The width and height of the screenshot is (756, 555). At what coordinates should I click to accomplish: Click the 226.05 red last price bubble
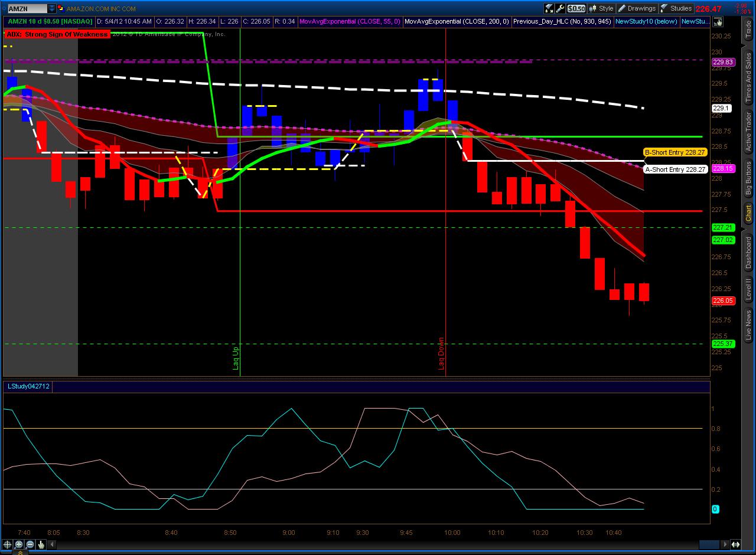[723, 301]
